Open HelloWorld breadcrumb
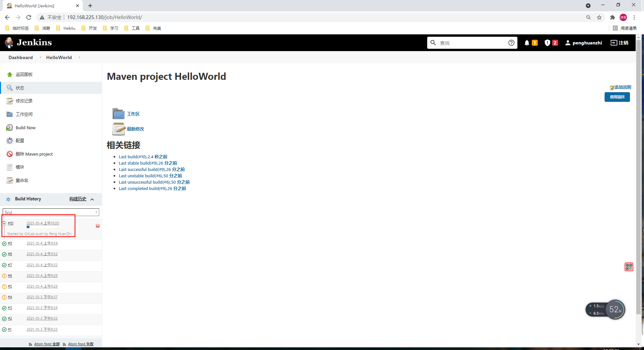The height and width of the screenshot is (350, 644). tap(59, 57)
